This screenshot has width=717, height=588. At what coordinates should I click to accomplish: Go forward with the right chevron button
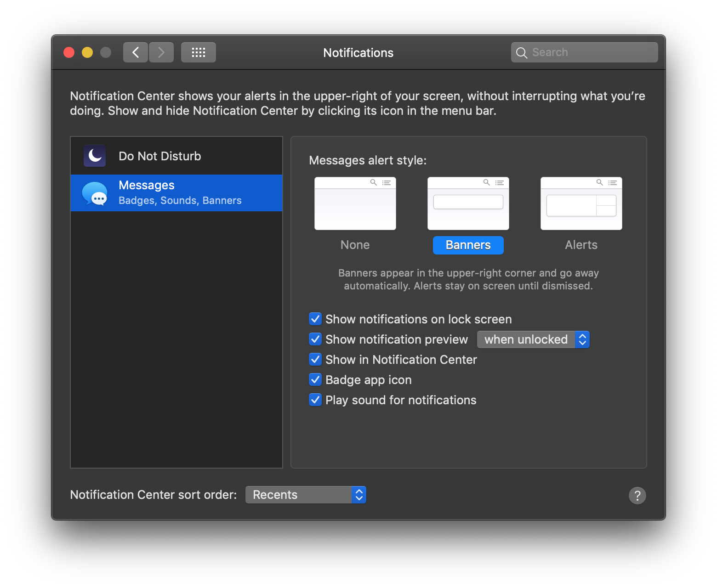point(161,52)
